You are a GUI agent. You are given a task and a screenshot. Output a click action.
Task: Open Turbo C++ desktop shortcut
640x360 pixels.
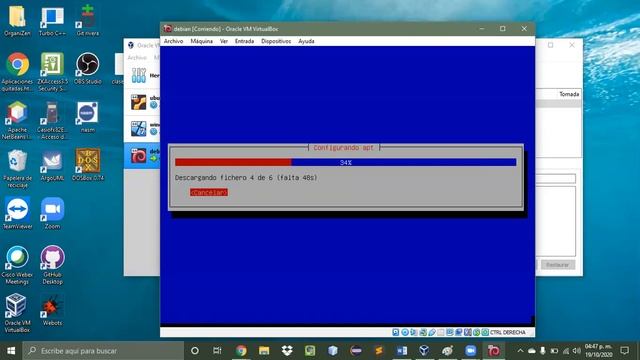52,20
